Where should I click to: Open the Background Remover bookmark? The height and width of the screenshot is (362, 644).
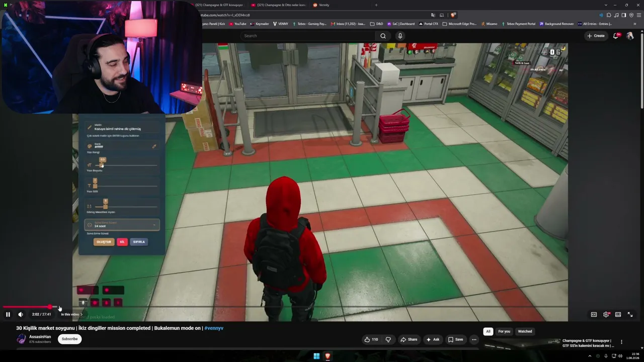coord(556,24)
